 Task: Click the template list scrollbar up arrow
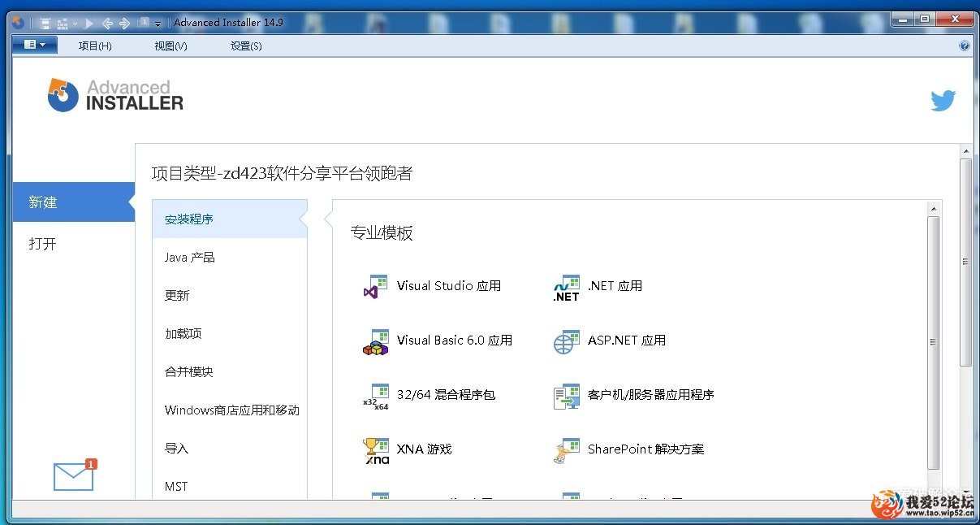934,209
